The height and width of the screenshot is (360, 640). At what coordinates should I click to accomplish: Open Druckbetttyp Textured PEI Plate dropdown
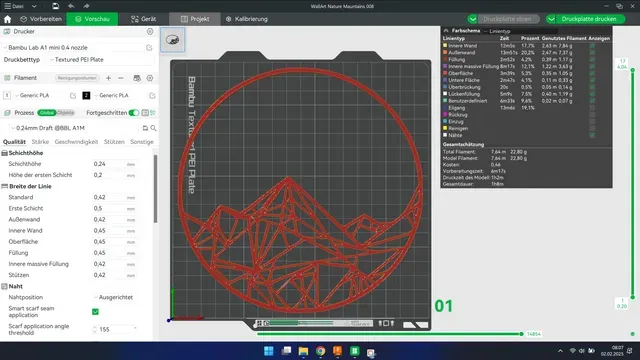coord(101,60)
